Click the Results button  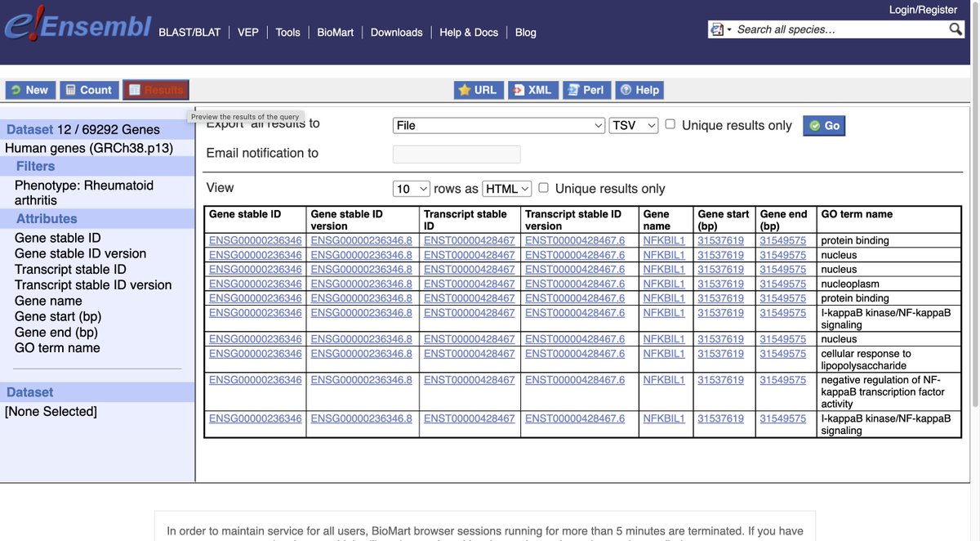[x=156, y=90]
